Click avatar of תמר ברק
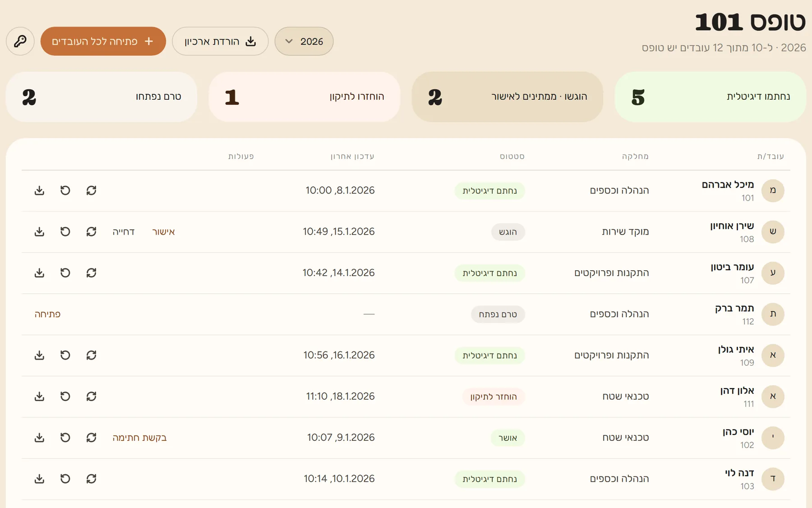Image resolution: width=812 pixels, height=508 pixels. click(773, 314)
